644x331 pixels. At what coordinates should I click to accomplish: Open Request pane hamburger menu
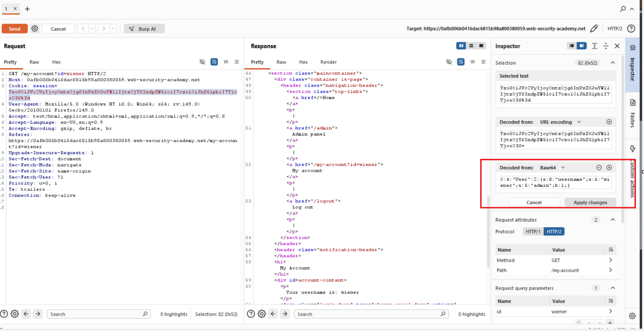point(237,62)
